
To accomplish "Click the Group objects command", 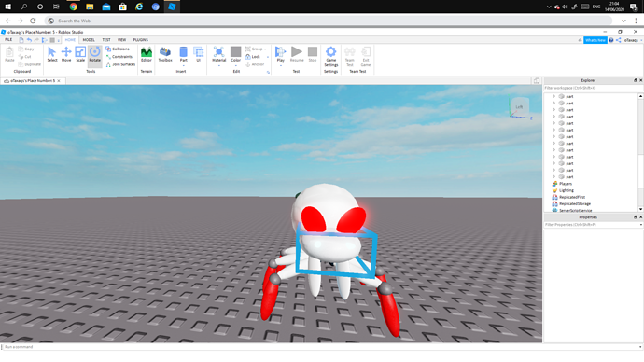I will pos(254,49).
